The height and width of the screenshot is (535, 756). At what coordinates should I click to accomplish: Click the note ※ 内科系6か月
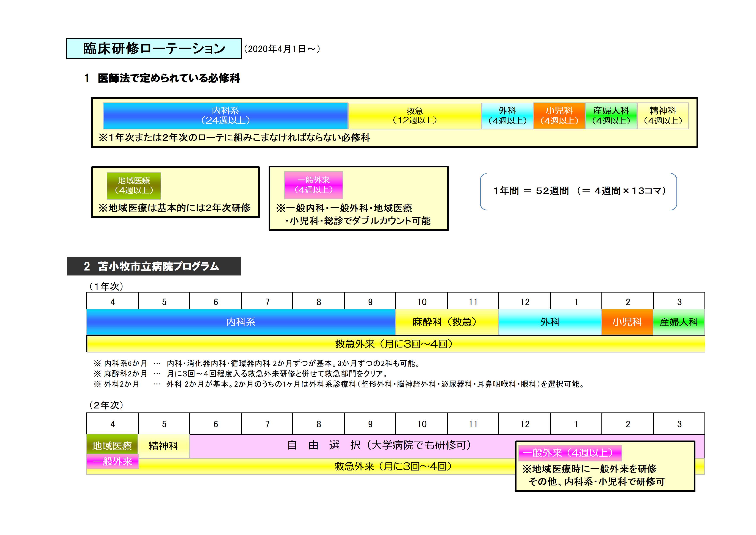(121, 363)
